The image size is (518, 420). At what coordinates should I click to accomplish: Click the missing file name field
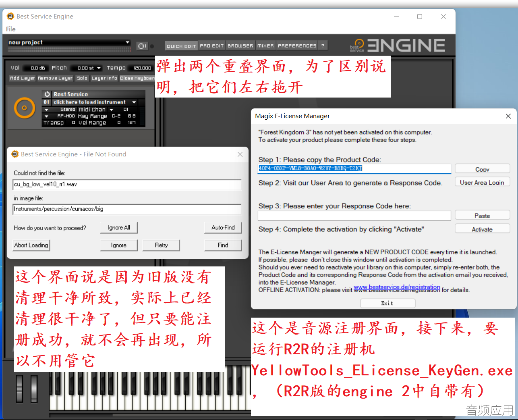(127, 185)
